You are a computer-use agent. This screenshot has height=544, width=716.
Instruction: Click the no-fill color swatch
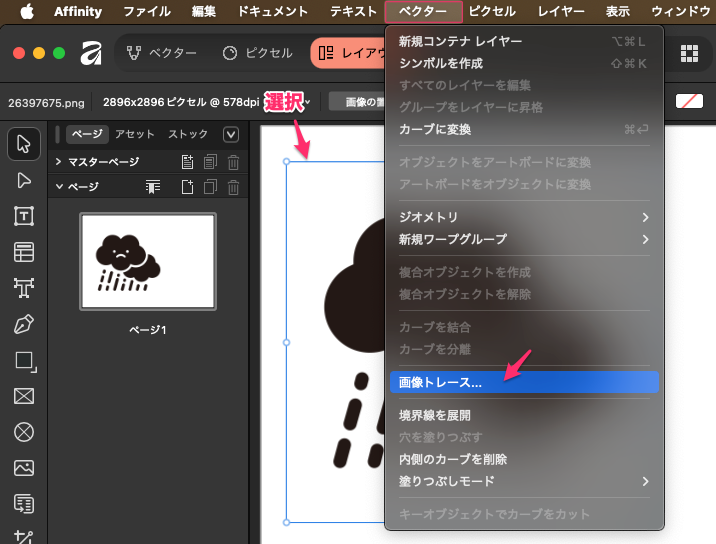[689, 101]
